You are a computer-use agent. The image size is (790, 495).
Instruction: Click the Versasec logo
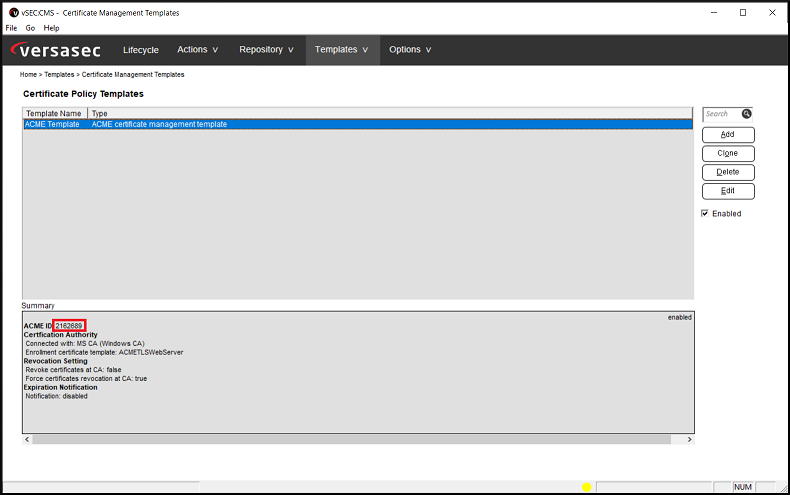[x=56, y=50]
